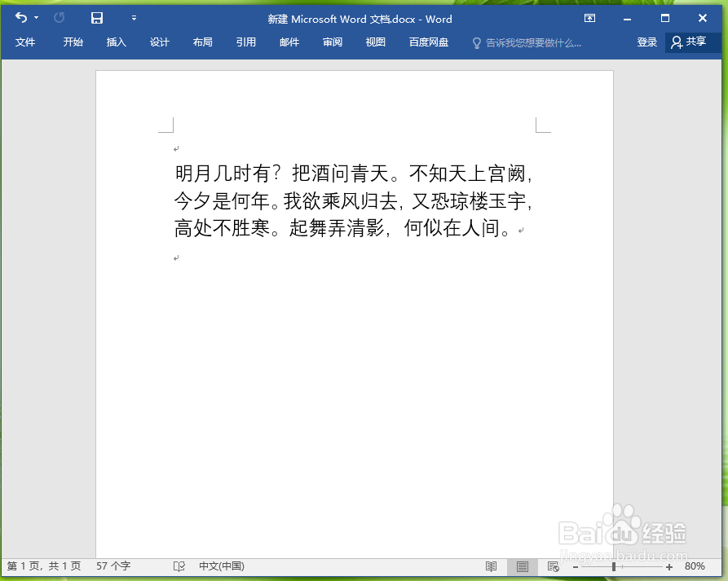Click page count 第1页，共1页 in status bar
Viewport: 728px width, 581px height.
pyautogui.click(x=44, y=566)
